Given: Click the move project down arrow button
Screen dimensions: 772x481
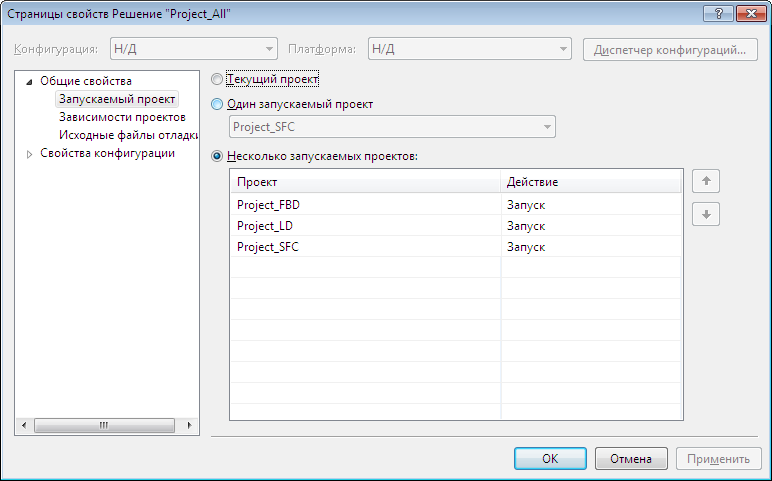Looking at the screenshot, I should pyautogui.click(x=706, y=214).
